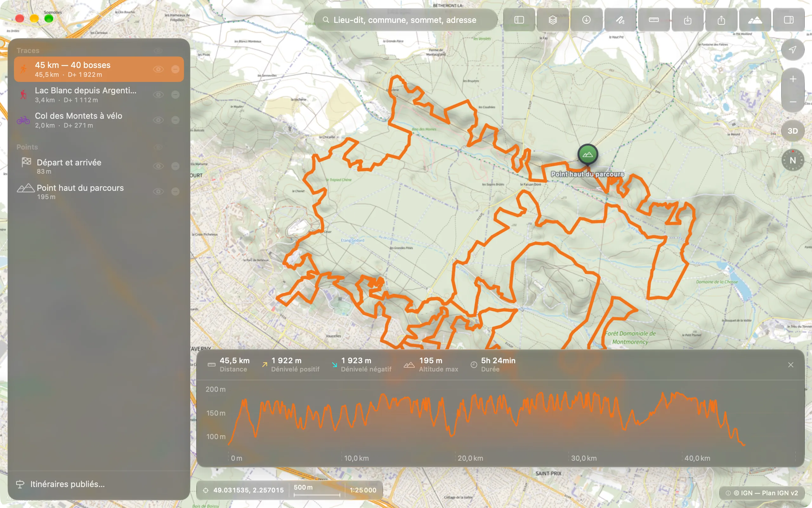Close the elevation profile panel
Image resolution: width=812 pixels, height=508 pixels.
tap(790, 365)
